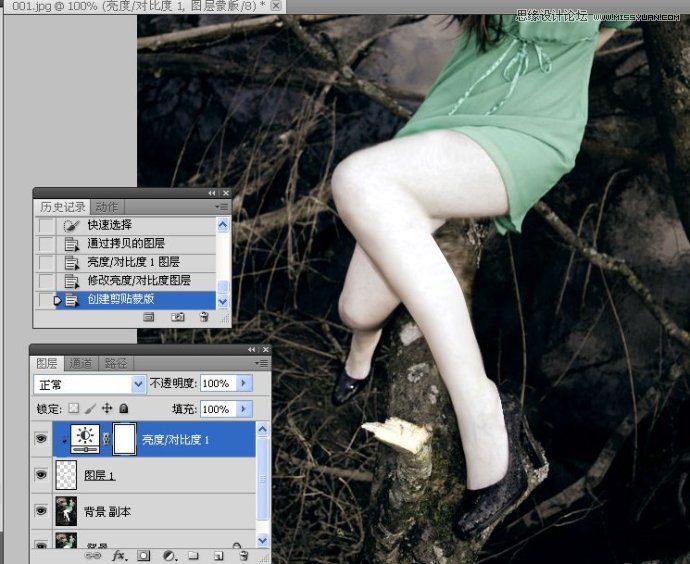Open the 不透明度 opacity slider arrow
Viewport: 690px width, 564px height.
pyautogui.click(x=244, y=383)
